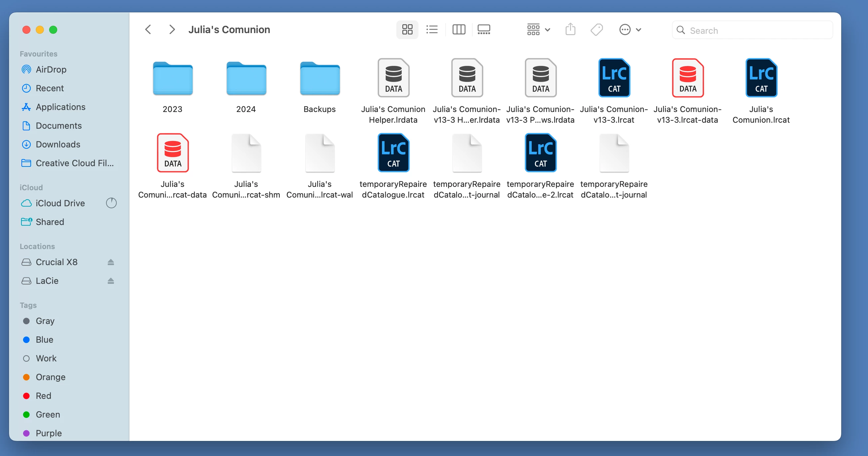Click the Edit Tags icon
The image size is (868, 456).
pos(596,30)
